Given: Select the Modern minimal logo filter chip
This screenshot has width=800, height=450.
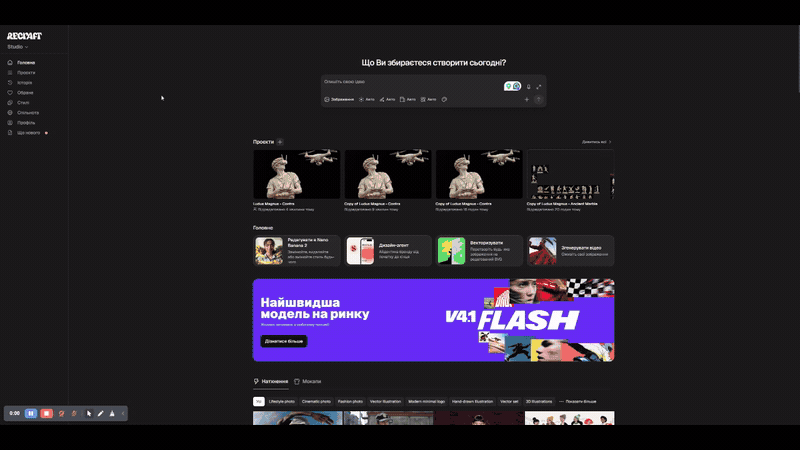Looking at the screenshot, I should (426, 402).
